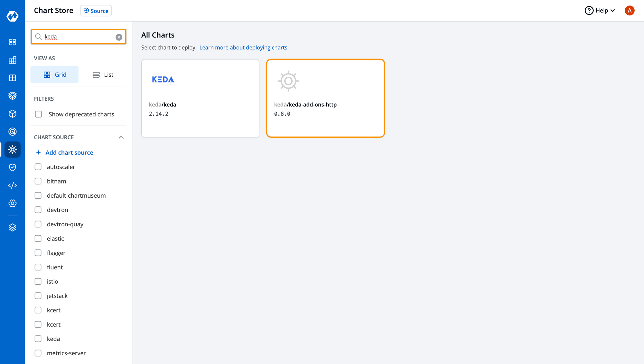Click the helm wheel icon on keda-add-ons-http card

coord(289,81)
